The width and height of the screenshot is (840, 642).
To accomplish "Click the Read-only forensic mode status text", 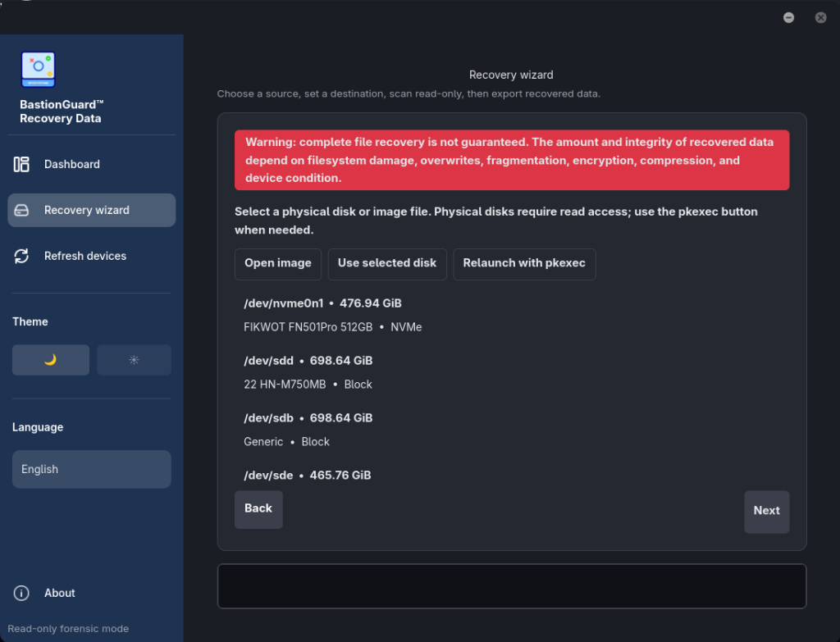I will point(68,629).
